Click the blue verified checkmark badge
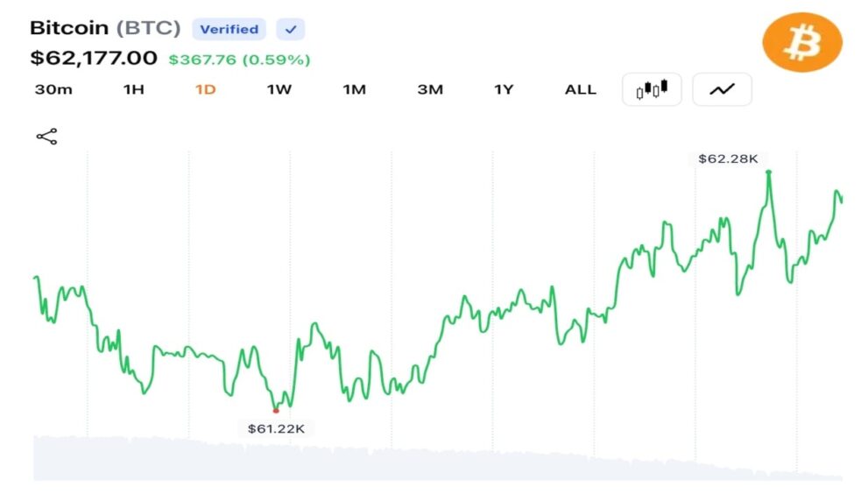The width and height of the screenshot is (868, 494). click(x=291, y=30)
